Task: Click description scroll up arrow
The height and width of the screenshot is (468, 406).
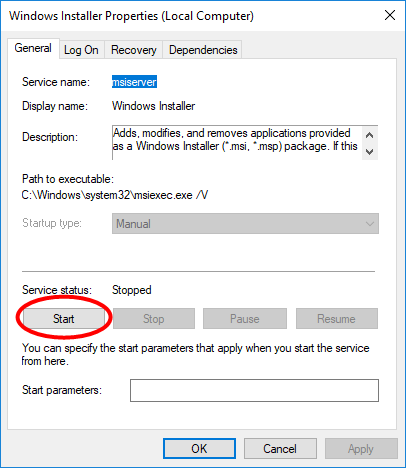Action: click(x=369, y=135)
